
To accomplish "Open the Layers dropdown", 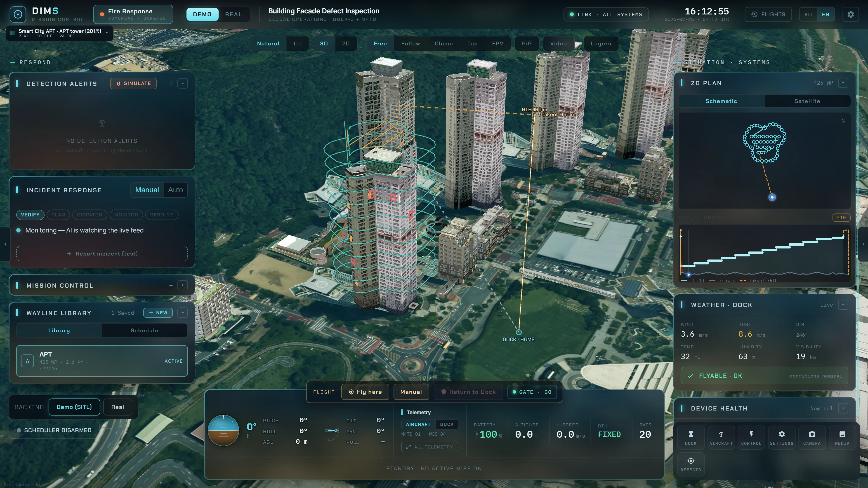I will (601, 43).
